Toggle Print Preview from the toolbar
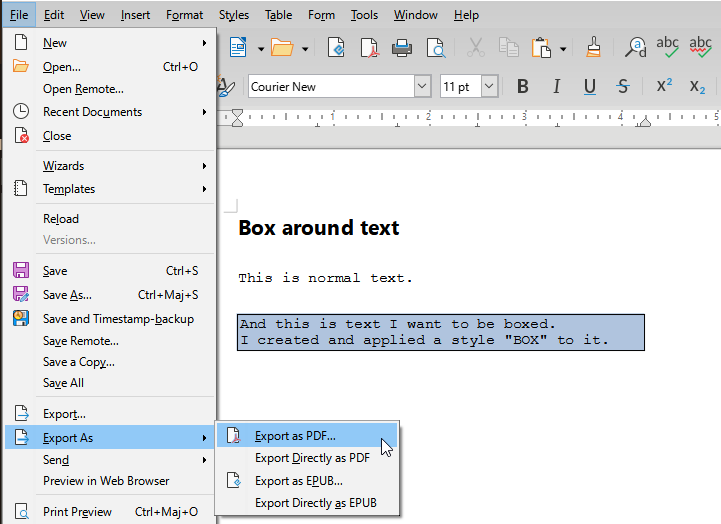 pos(436,48)
